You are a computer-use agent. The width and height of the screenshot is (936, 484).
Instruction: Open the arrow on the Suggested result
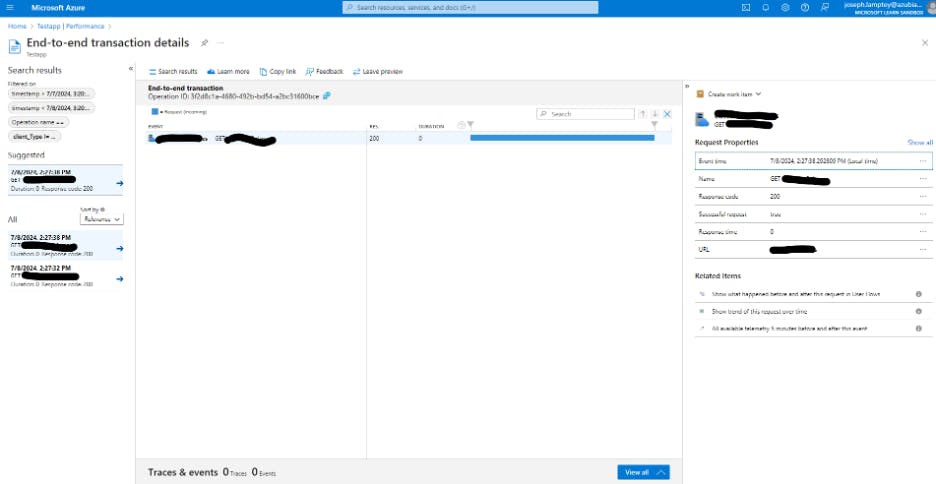[119, 184]
